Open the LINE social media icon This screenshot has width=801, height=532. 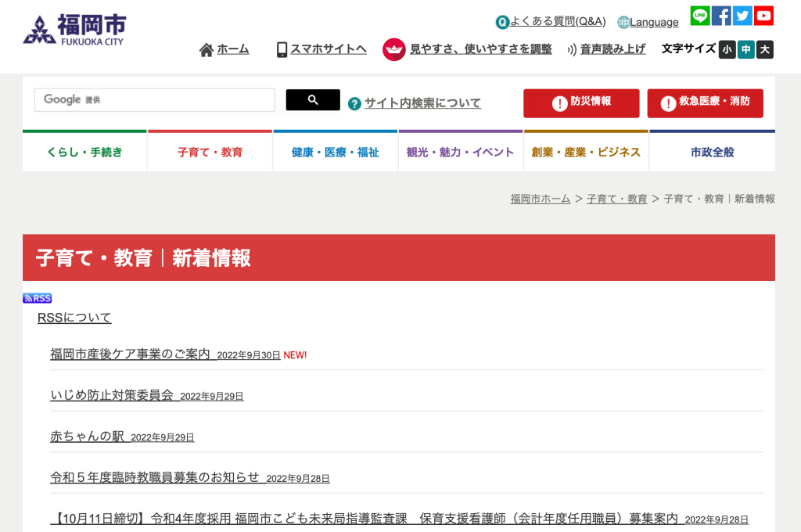[700, 16]
